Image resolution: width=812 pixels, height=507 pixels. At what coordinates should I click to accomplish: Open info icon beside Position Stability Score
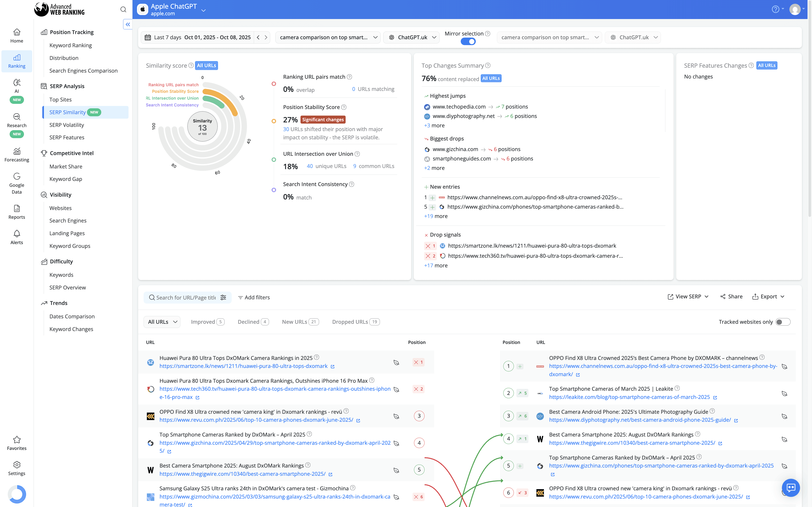(x=344, y=107)
